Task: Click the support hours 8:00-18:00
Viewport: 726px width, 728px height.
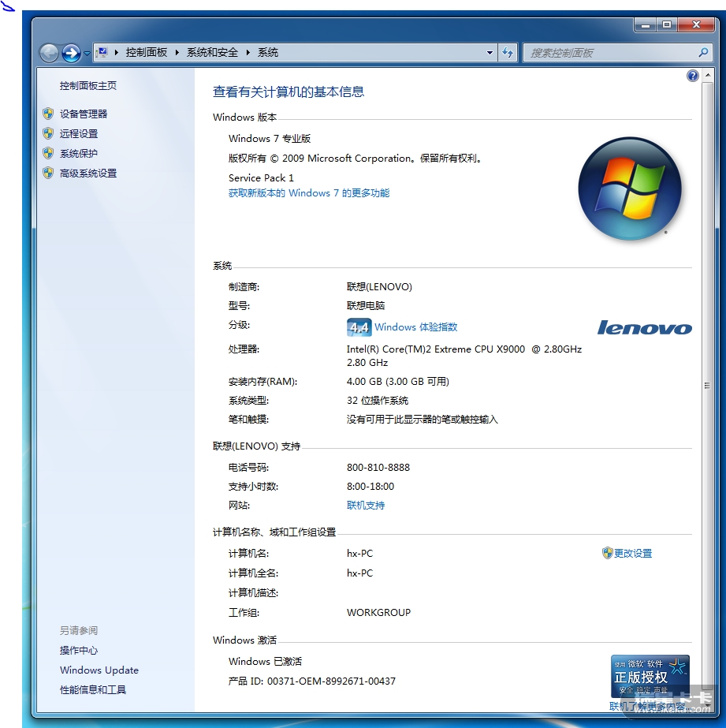Action: (x=370, y=487)
